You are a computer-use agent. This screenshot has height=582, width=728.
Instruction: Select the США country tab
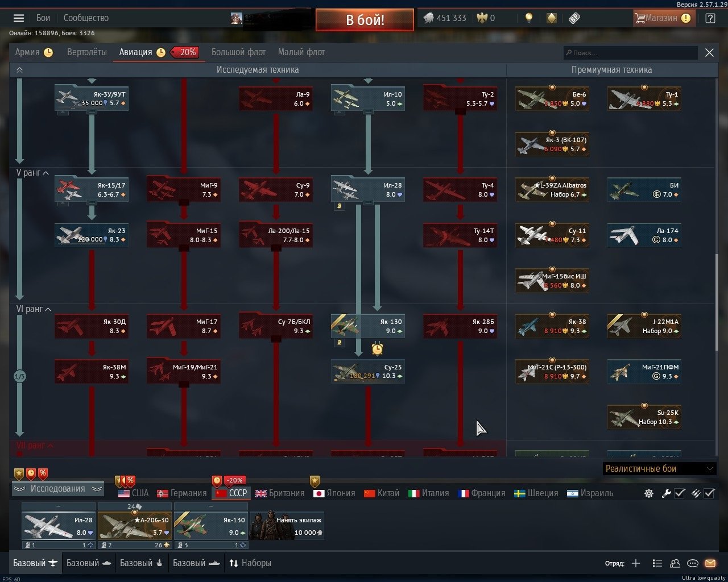133,493
